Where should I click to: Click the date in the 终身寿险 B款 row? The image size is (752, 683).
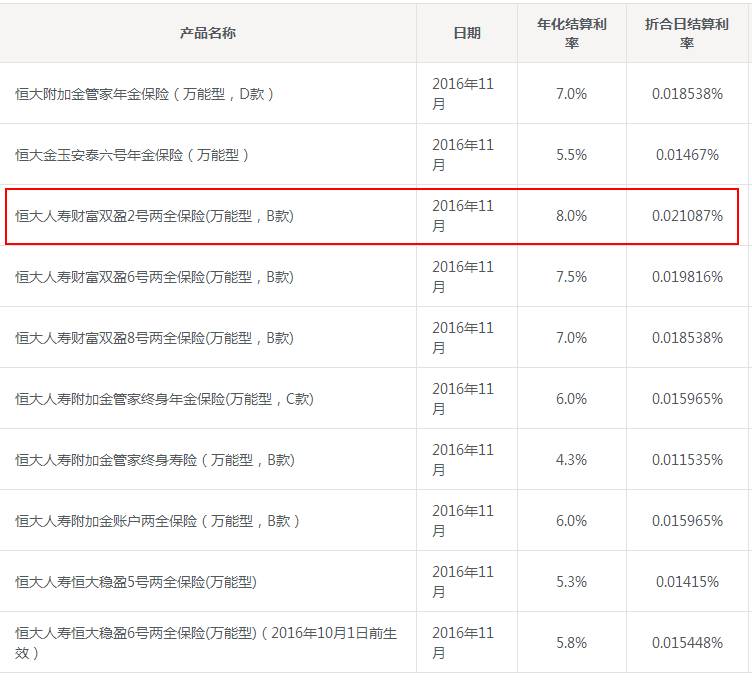coord(463,459)
